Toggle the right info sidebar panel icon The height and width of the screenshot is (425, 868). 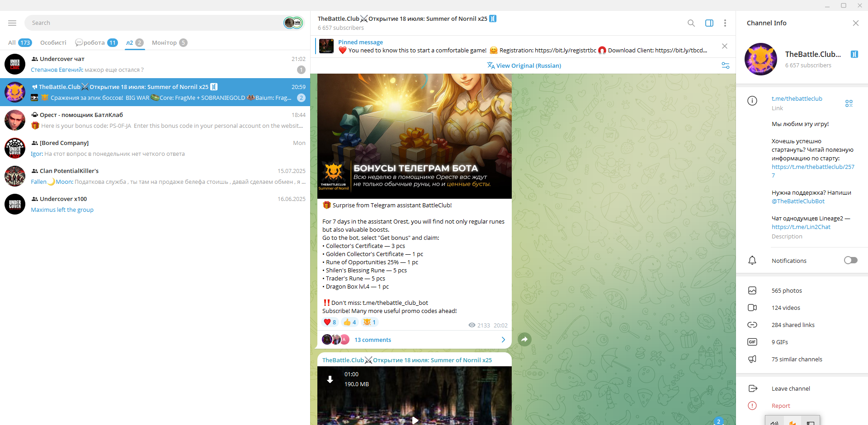[709, 23]
